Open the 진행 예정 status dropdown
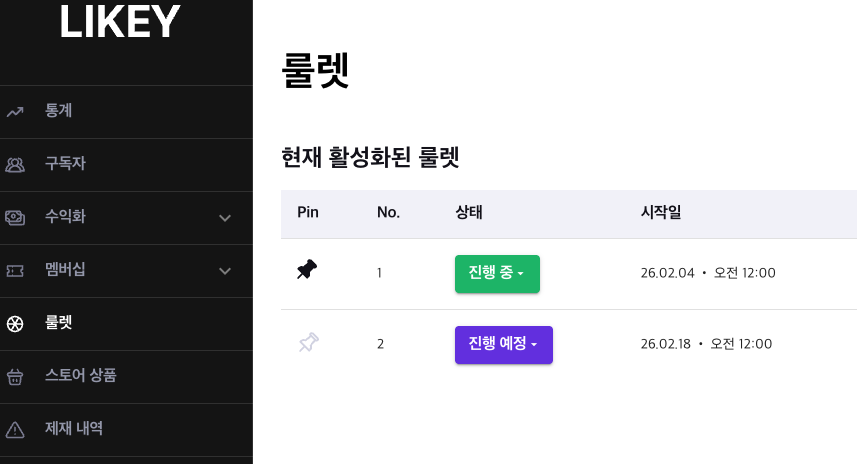The image size is (857, 464). point(503,345)
